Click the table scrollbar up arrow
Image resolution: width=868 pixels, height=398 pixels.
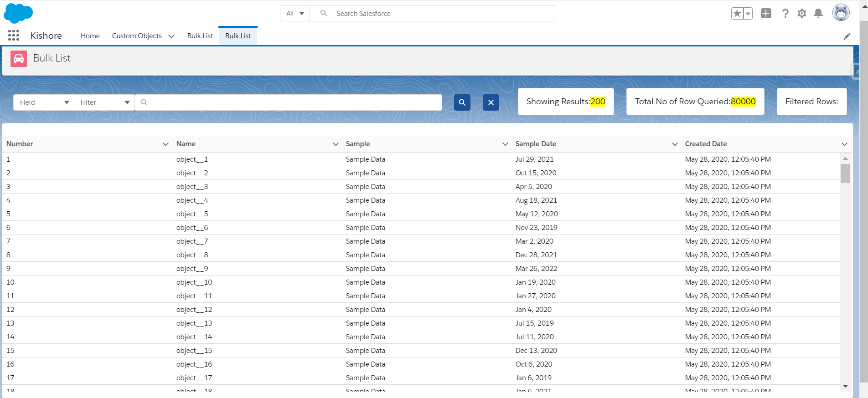(845, 158)
